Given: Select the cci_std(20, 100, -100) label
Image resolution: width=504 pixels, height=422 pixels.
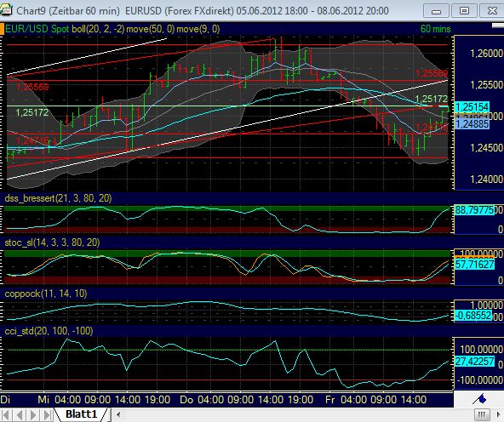Looking at the screenshot, I should (x=49, y=331).
